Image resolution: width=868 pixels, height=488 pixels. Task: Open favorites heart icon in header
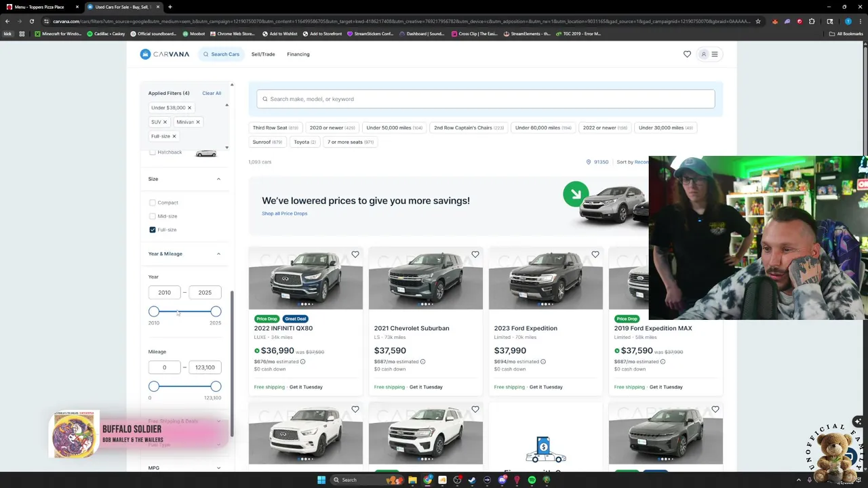click(687, 54)
